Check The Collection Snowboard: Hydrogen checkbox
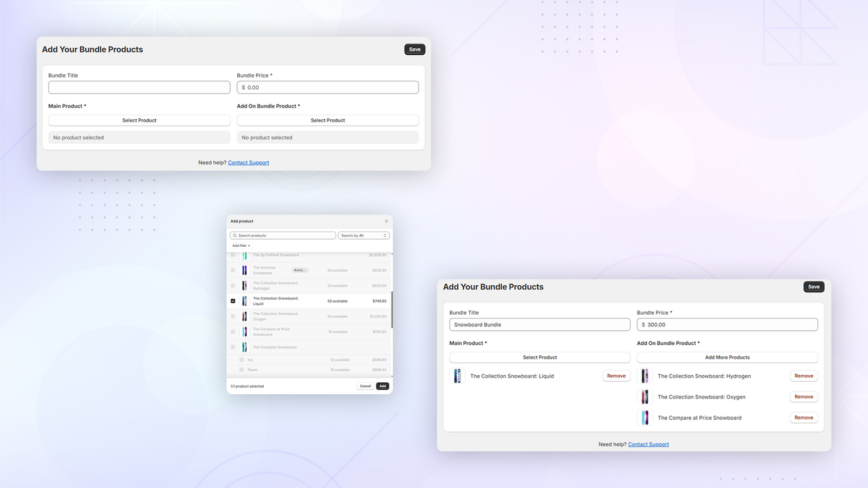Viewport: 868px width, 488px height. (x=233, y=285)
